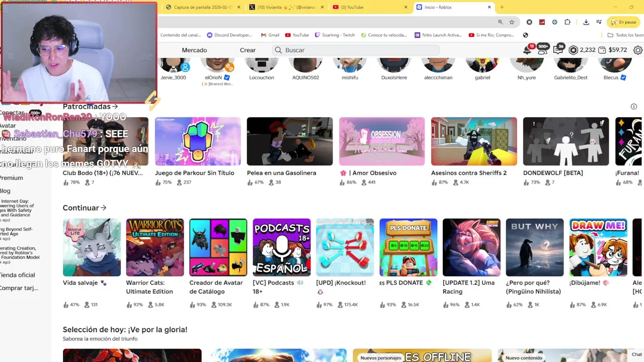Click the Buscar search field

pos(356,50)
